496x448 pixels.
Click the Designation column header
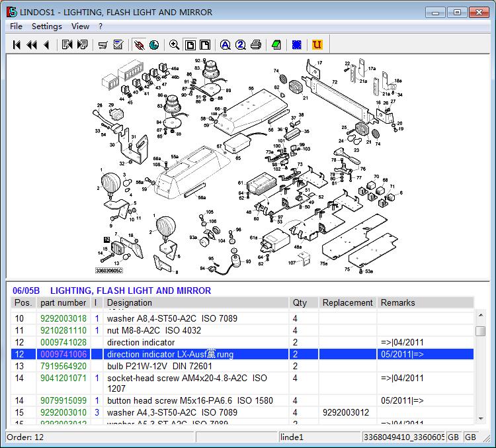click(x=130, y=302)
